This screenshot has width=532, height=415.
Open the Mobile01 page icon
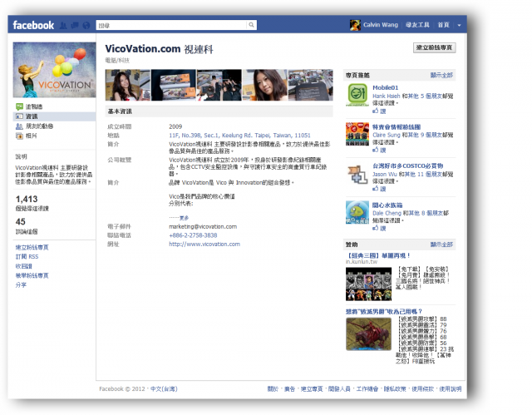pos(357,95)
